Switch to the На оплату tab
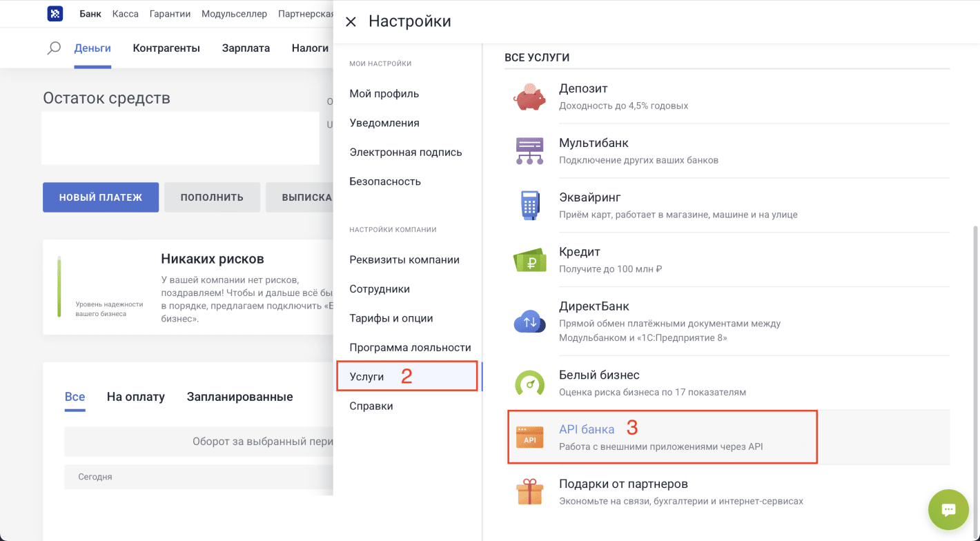Screen dimensions: 980x541 click(x=135, y=396)
